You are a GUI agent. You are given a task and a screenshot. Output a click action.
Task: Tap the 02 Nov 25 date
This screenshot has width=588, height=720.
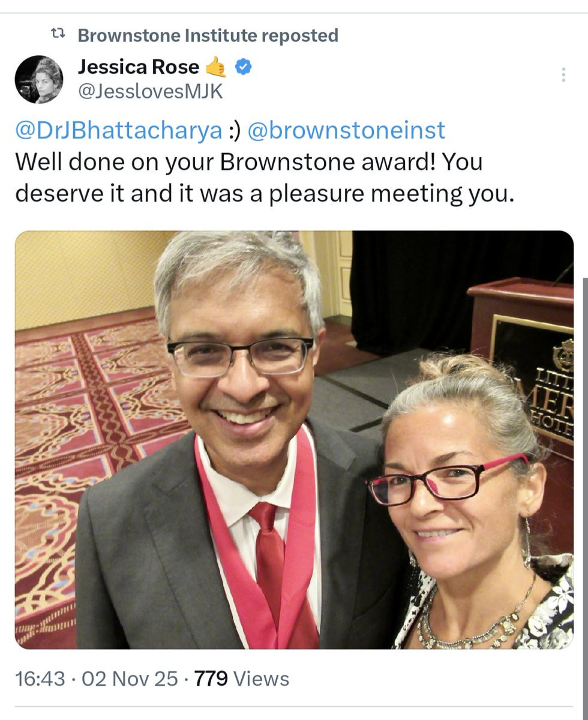pyautogui.click(x=130, y=679)
